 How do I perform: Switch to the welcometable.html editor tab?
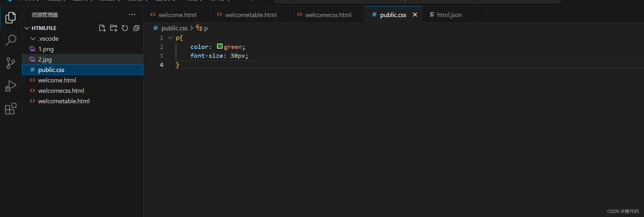[250, 15]
